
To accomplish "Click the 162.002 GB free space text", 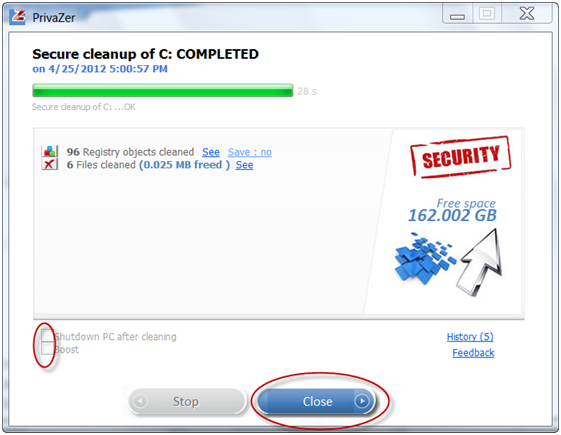I will point(452,215).
